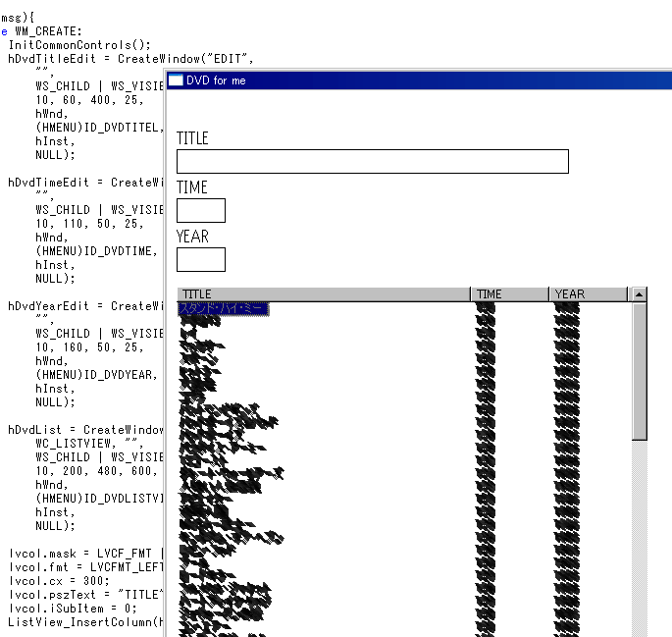The height and width of the screenshot is (637, 672).
Task: Click the lvcol.iSubItem = 0; code line
Action: point(73,609)
